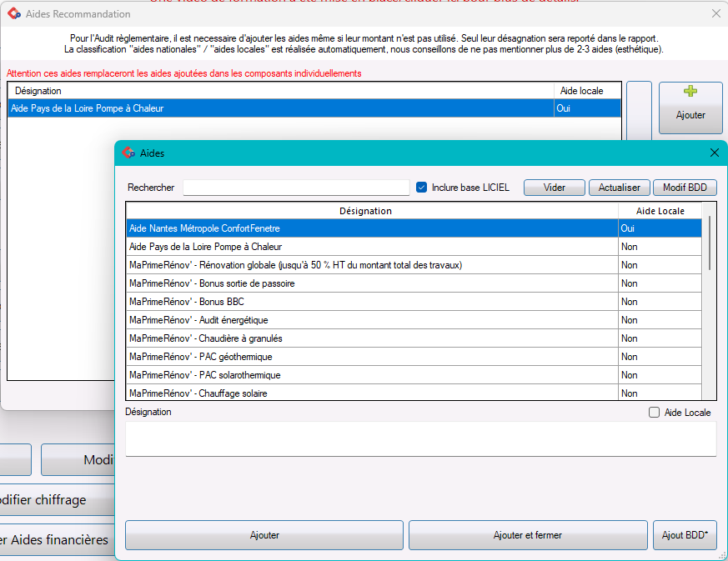Clear the search with Vider button

click(x=555, y=188)
